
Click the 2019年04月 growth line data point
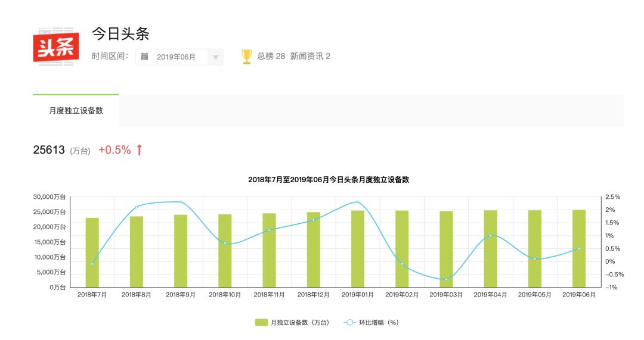click(x=490, y=235)
